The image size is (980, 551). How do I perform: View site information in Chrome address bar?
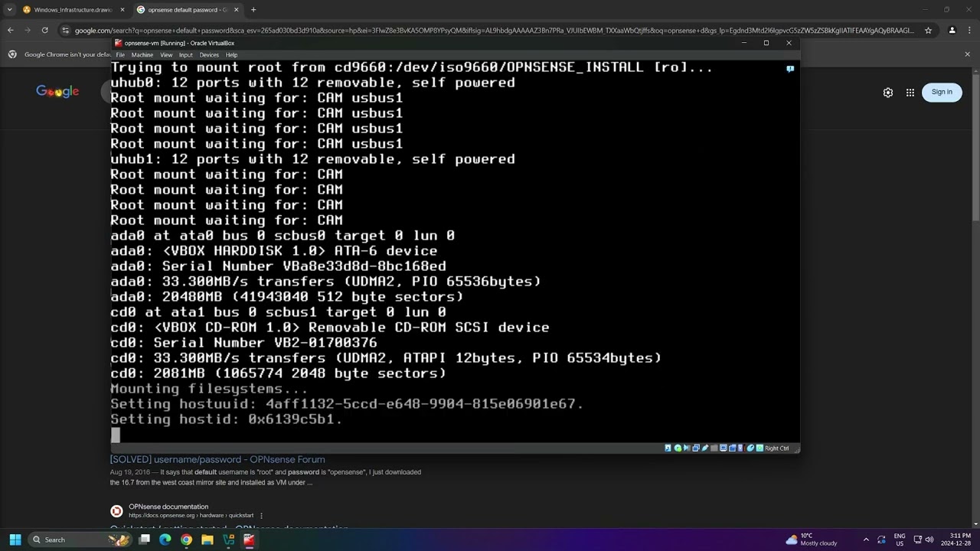coord(66,31)
